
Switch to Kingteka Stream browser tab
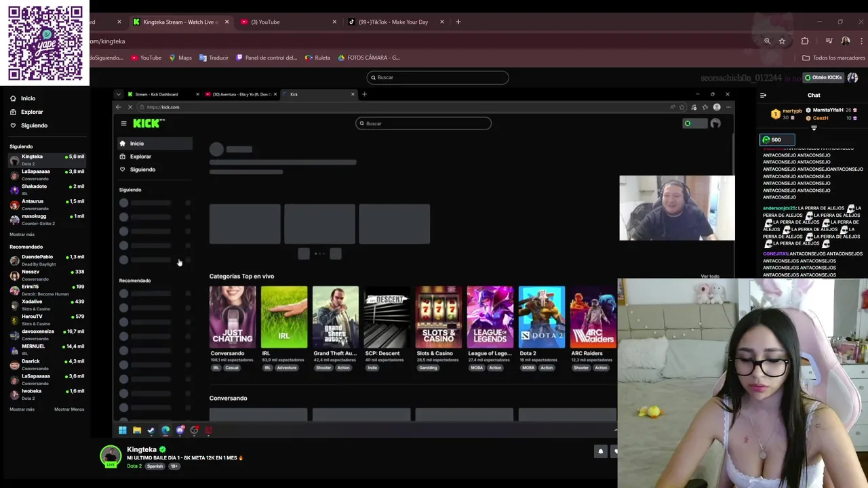pyautogui.click(x=180, y=22)
